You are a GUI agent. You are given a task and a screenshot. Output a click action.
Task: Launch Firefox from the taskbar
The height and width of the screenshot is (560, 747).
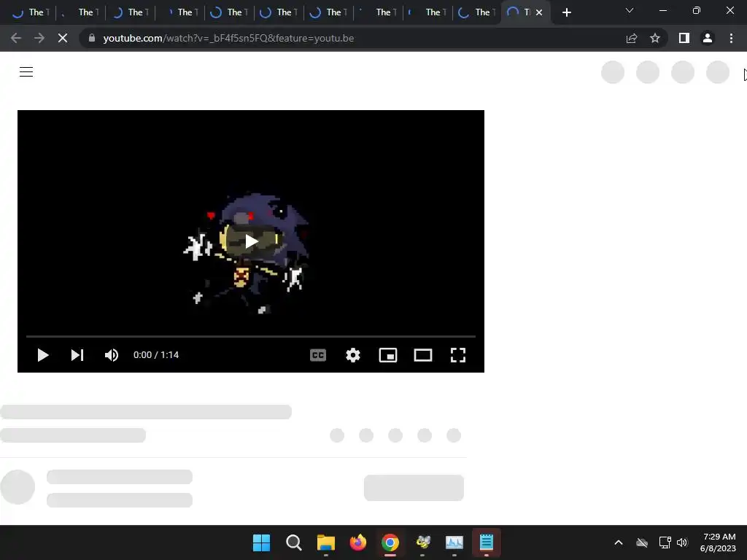point(357,542)
